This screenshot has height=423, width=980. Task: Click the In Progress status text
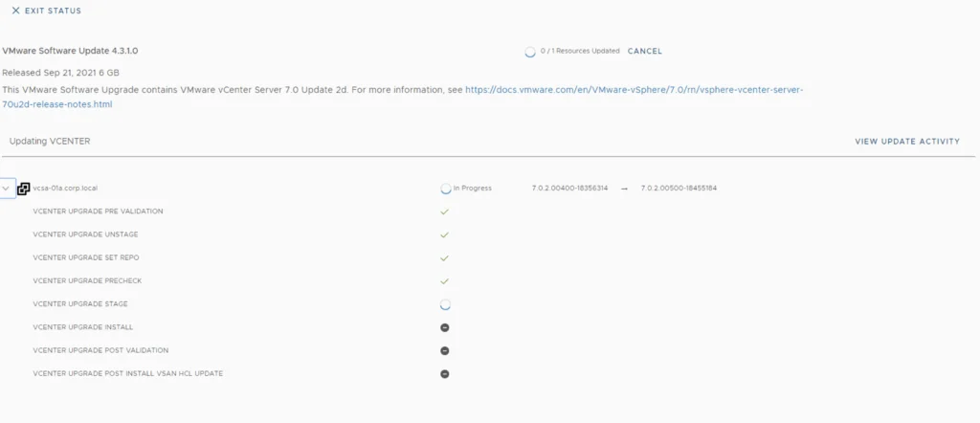pyautogui.click(x=473, y=188)
